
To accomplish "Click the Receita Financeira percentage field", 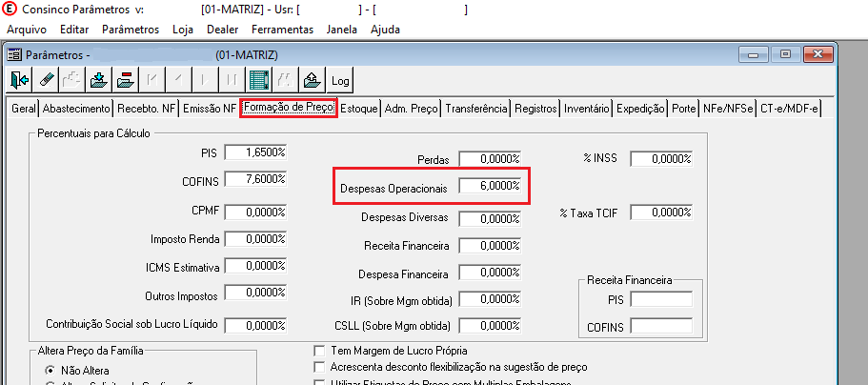I will click(490, 246).
